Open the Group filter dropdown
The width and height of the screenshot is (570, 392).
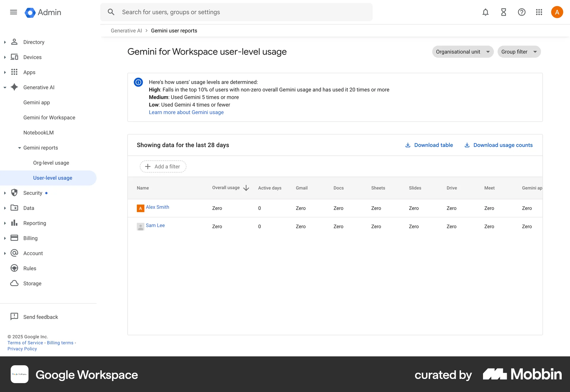(x=519, y=52)
